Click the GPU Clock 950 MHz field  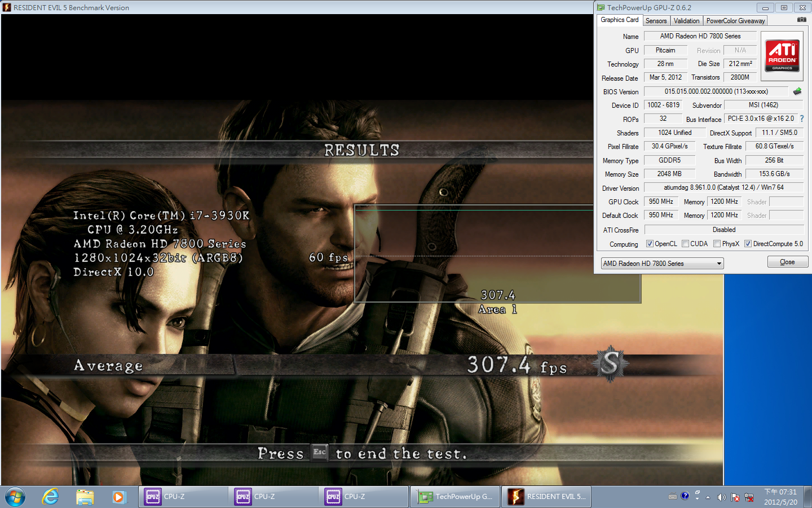click(661, 202)
